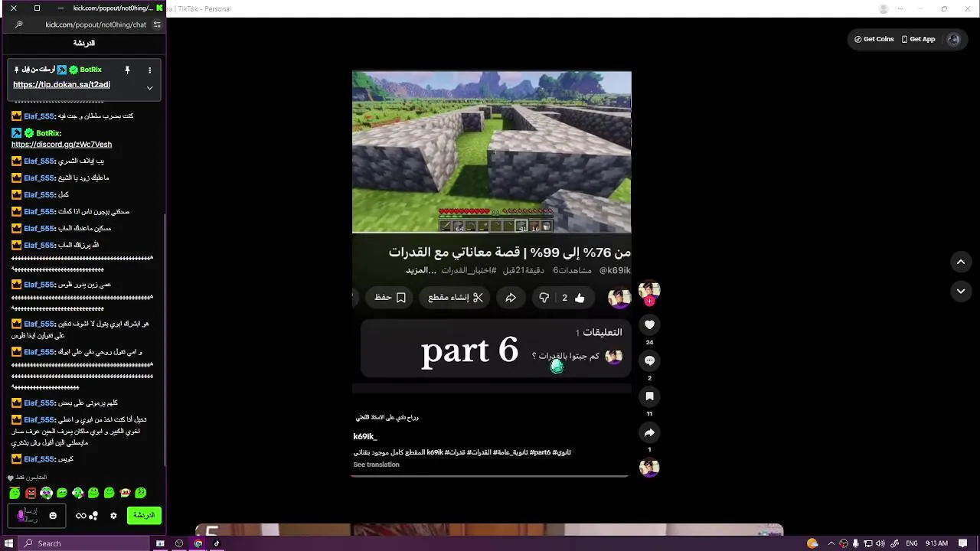Click thumbs up on embedded YouTube clip

pos(580,298)
